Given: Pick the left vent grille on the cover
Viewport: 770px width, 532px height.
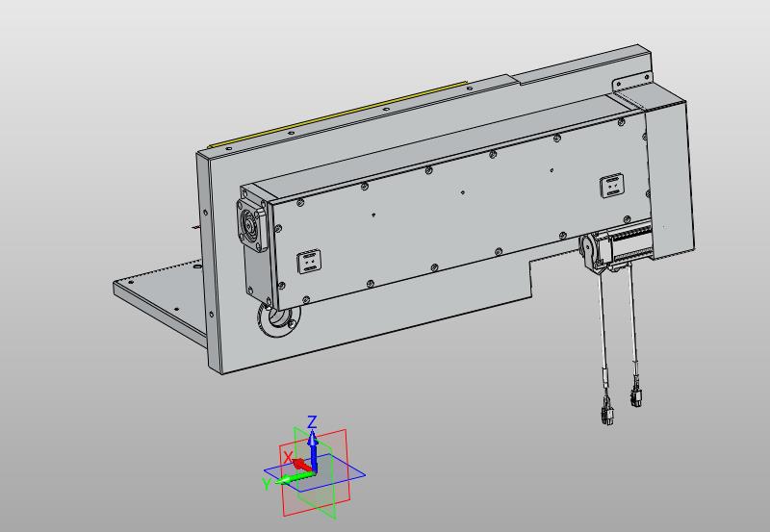Looking at the screenshot, I should [x=309, y=262].
